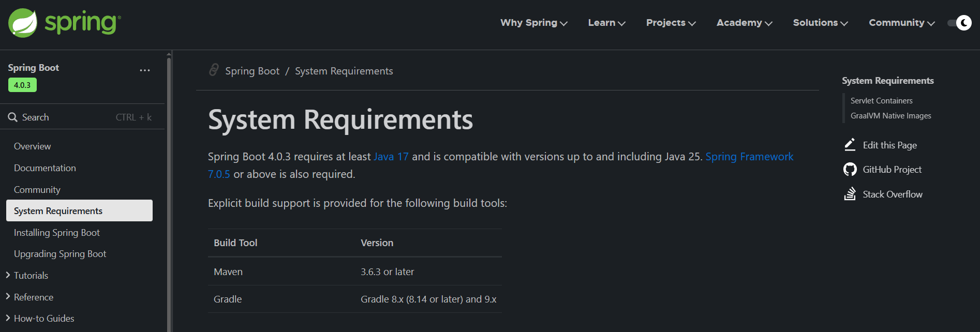Click the '3.6.3 or later' cell
The height and width of the screenshot is (332, 980).
coord(388,272)
